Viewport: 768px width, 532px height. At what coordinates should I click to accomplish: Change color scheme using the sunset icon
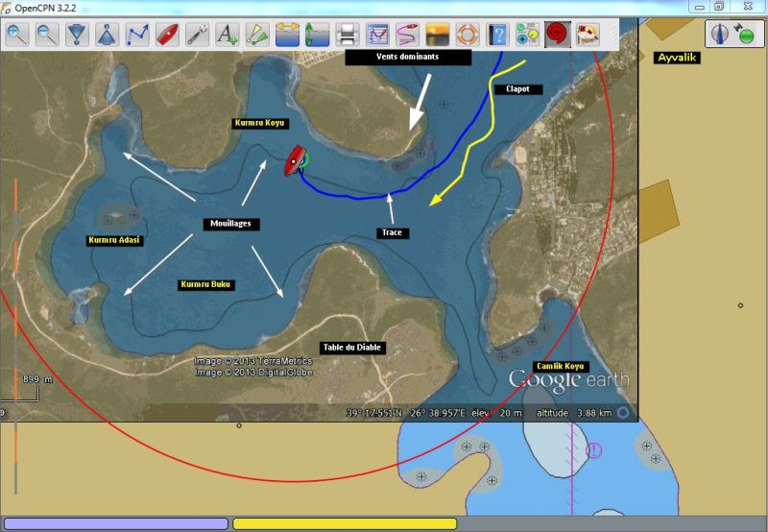(x=437, y=36)
